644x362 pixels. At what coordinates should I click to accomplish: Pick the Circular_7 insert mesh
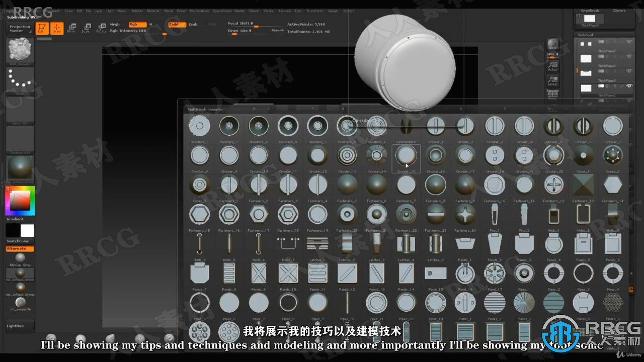612,126
